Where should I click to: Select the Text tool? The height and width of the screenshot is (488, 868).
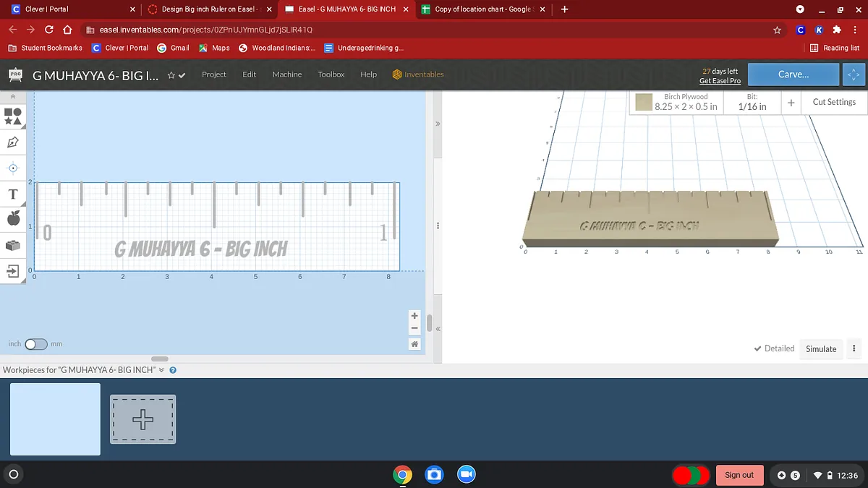(x=12, y=194)
